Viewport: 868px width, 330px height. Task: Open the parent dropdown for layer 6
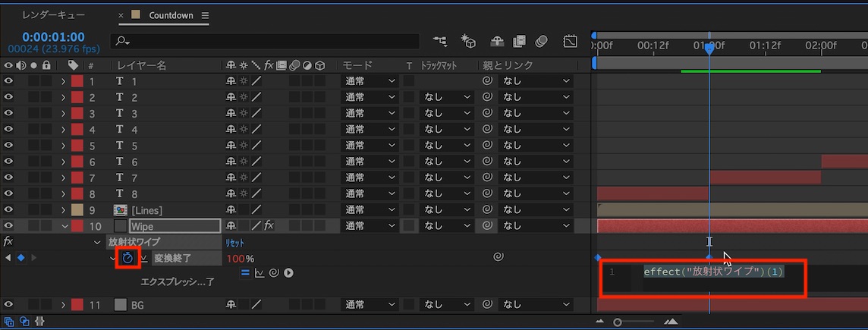[x=536, y=162]
